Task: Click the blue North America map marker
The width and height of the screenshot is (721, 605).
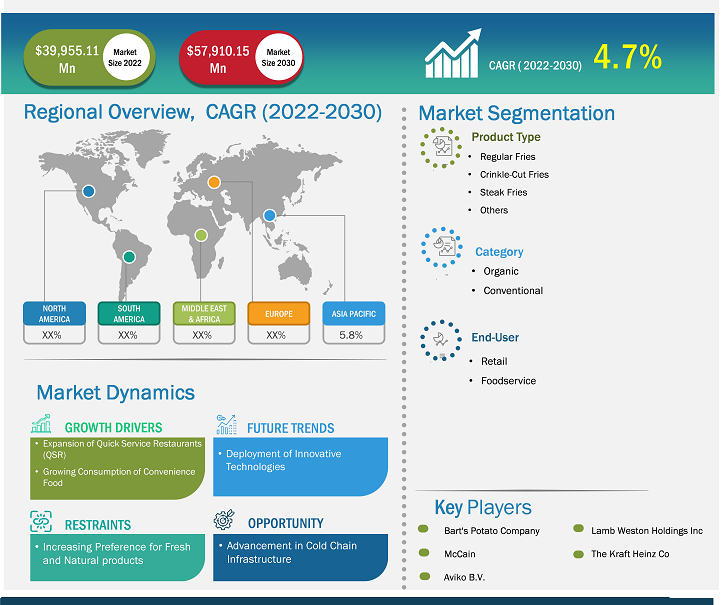Action: [x=89, y=192]
